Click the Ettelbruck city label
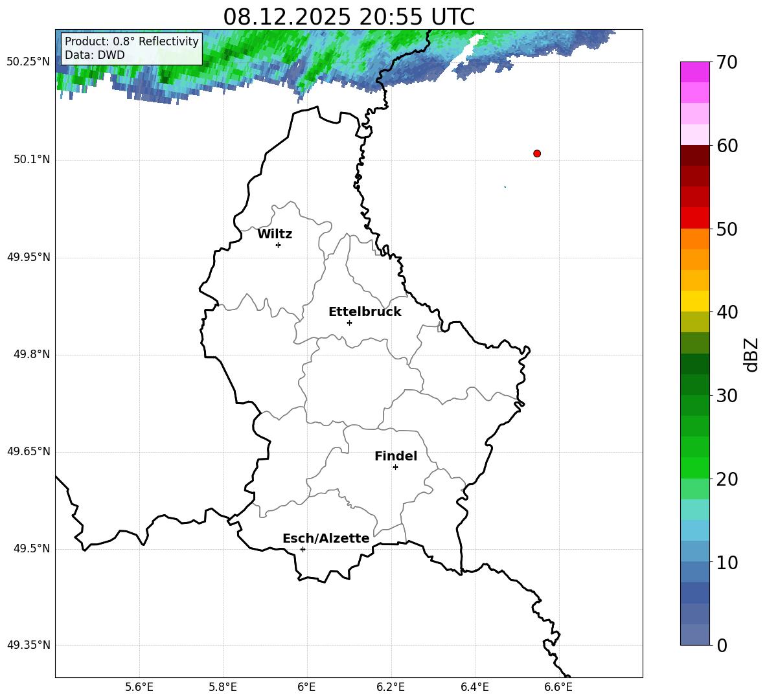Screen dimensions: 767x700 (365, 312)
